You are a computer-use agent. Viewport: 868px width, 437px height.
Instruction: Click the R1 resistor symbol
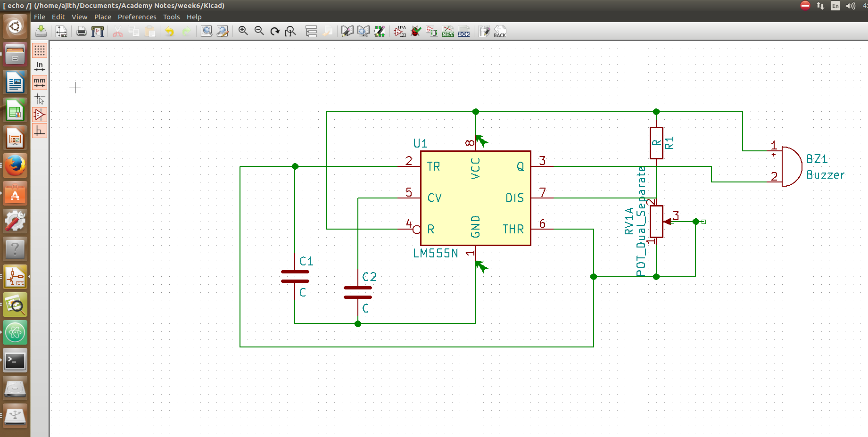click(656, 143)
